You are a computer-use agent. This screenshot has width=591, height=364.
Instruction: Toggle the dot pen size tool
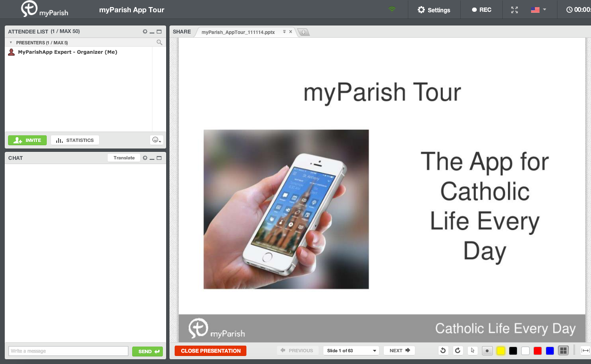pyautogui.click(x=488, y=350)
